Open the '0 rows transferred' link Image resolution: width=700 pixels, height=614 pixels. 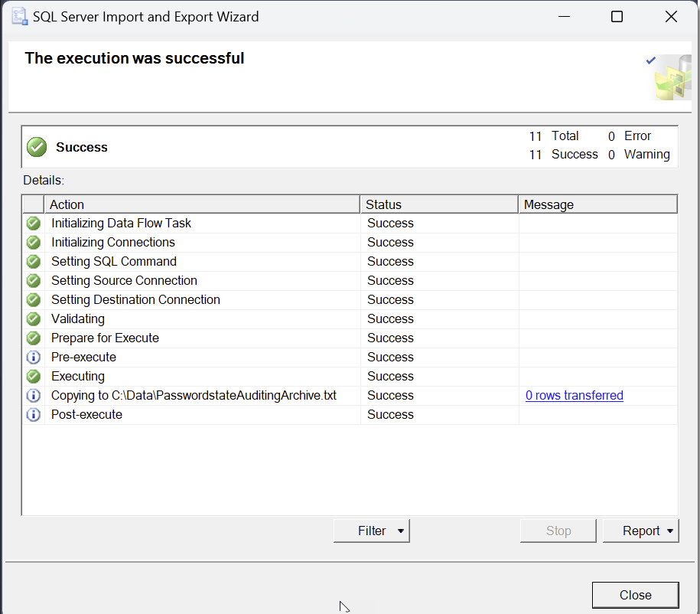[574, 396]
